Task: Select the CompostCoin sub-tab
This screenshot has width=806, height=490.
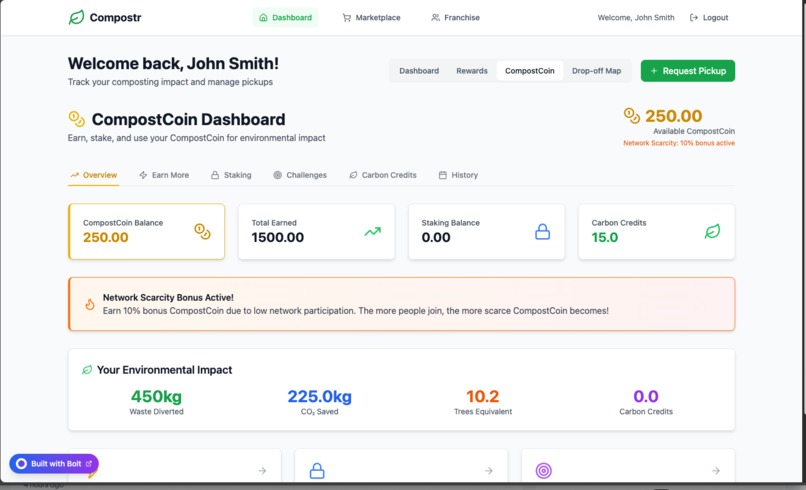Action: pyautogui.click(x=529, y=71)
